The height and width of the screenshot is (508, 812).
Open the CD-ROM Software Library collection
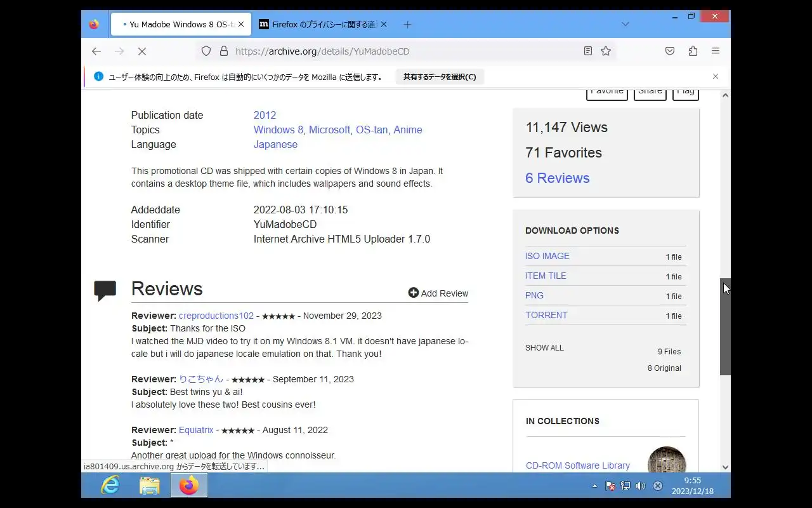pyautogui.click(x=578, y=465)
